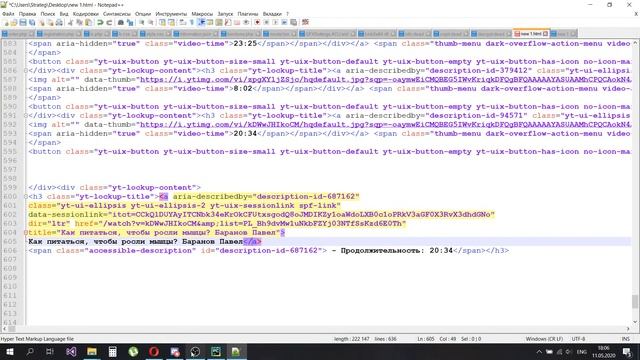Toggle show all characters

(x=191, y=22)
